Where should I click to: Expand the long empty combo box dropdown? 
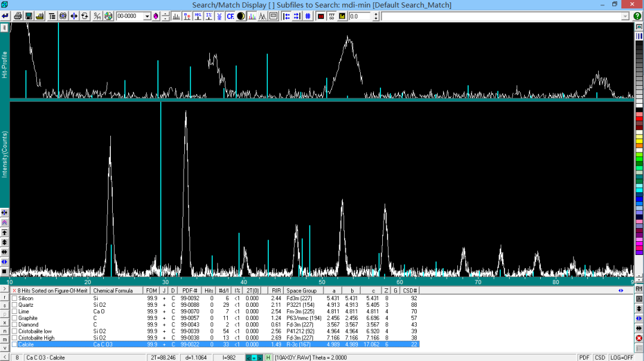click(x=625, y=17)
